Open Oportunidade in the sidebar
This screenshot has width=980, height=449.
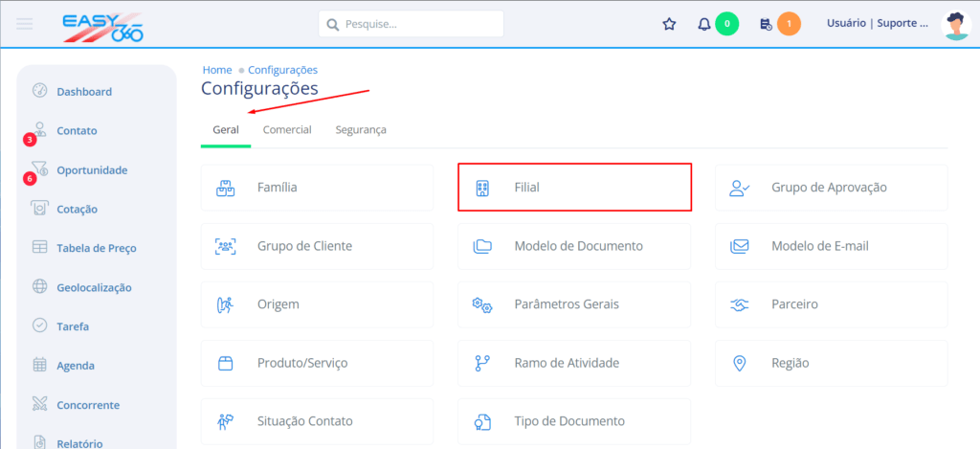coord(92,170)
